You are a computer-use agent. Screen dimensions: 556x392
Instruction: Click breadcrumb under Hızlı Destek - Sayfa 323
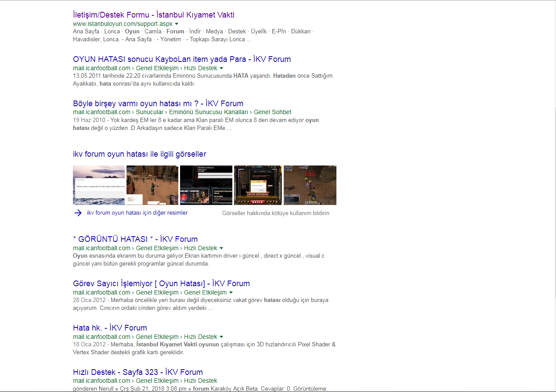click(x=145, y=381)
